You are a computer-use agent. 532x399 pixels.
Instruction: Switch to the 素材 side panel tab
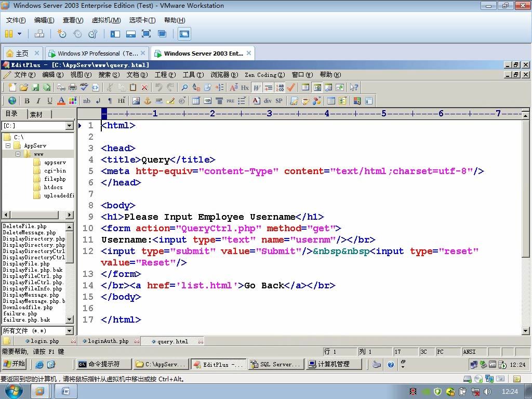coord(36,115)
